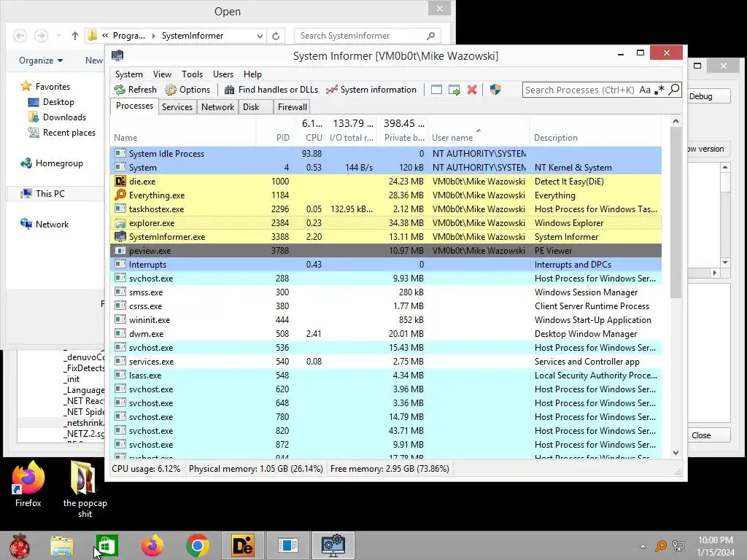Image resolution: width=747 pixels, height=560 pixels.
Task: Select the lsass.exe process row
Action: coord(386,376)
